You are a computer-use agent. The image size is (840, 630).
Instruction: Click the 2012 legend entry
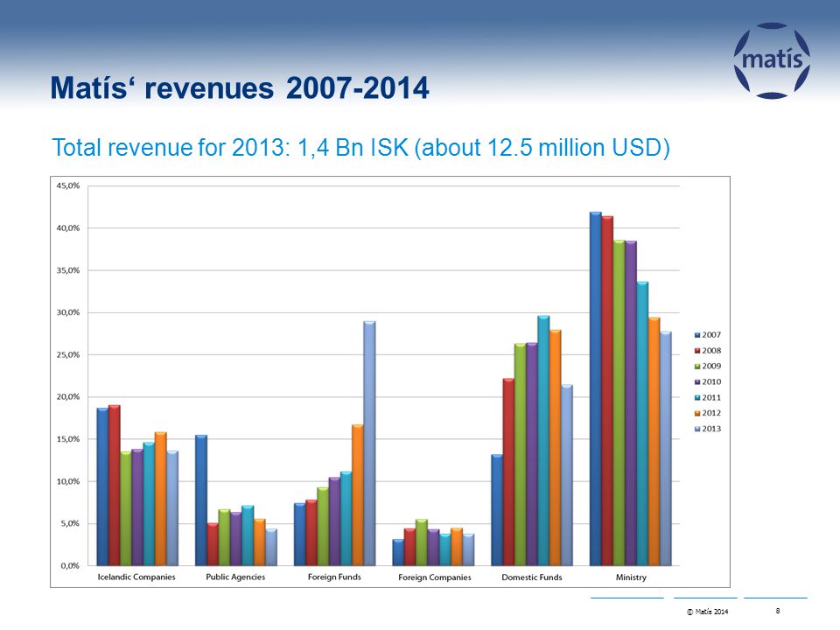[708, 413]
